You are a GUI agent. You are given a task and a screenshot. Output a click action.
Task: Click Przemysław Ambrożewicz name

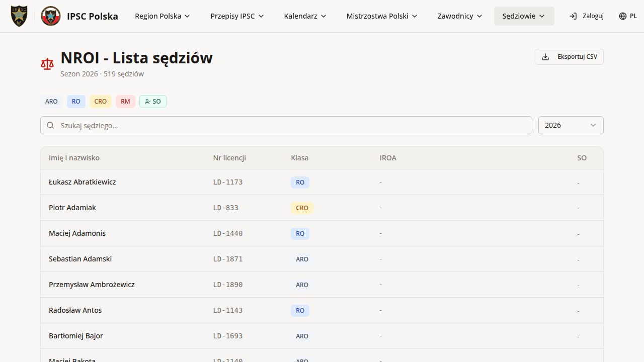point(92,285)
